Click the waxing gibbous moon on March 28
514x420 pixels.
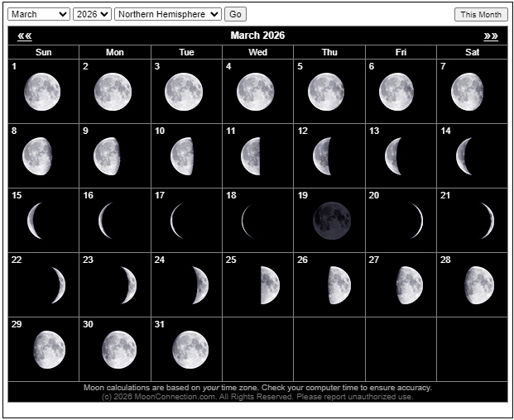click(478, 285)
